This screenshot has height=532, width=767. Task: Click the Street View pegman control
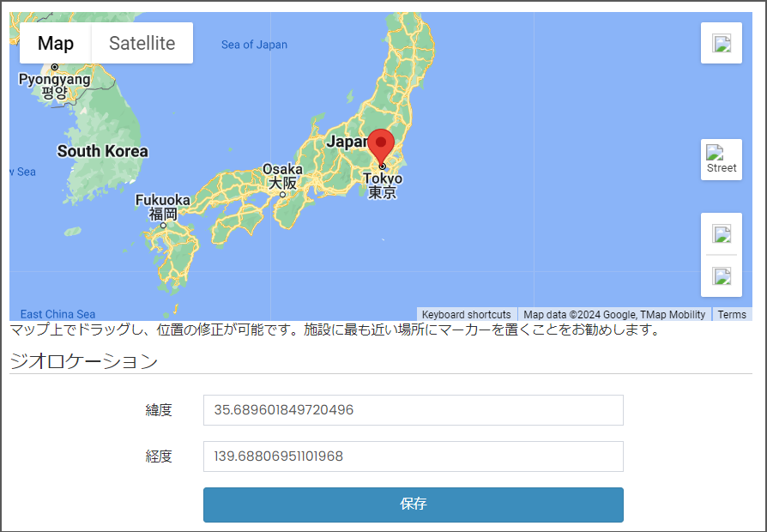point(721,160)
